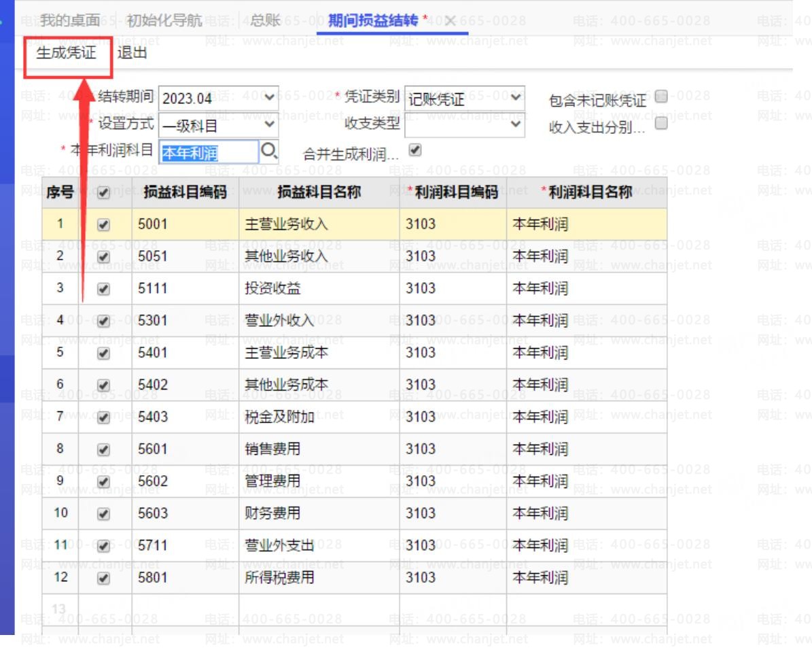Image resolution: width=812 pixels, height=652 pixels.
Task: Select the 期间损益结转 tab
Action: pos(373,20)
